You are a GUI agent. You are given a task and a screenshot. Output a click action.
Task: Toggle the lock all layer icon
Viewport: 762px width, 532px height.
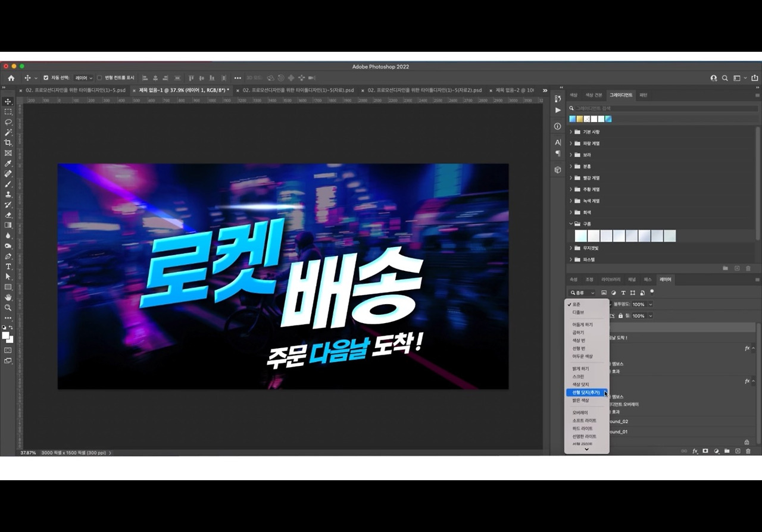(x=620, y=316)
